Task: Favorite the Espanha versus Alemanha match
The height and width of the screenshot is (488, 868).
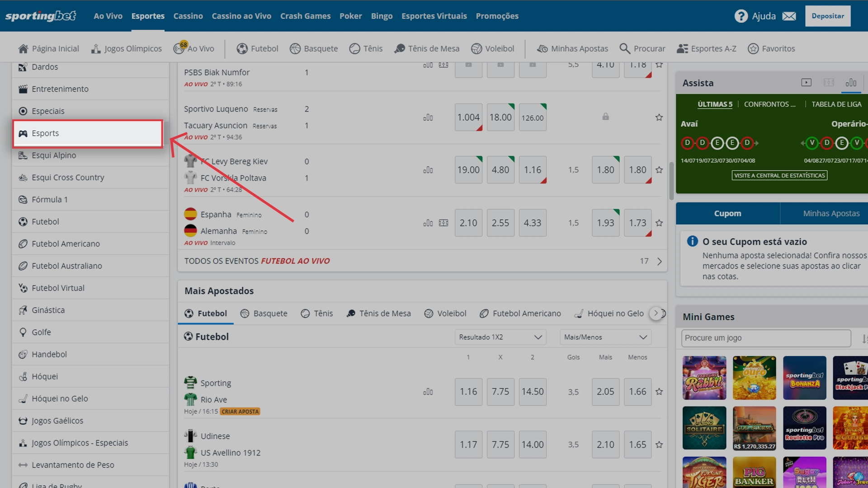Action: click(x=659, y=223)
